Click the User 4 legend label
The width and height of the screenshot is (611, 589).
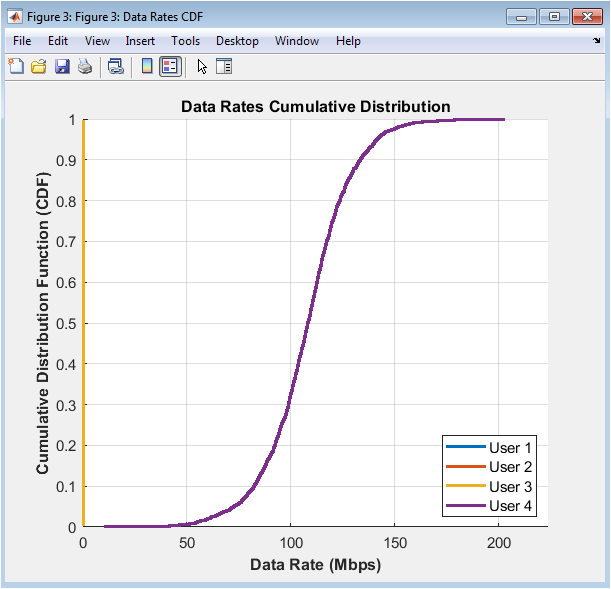tap(510, 507)
